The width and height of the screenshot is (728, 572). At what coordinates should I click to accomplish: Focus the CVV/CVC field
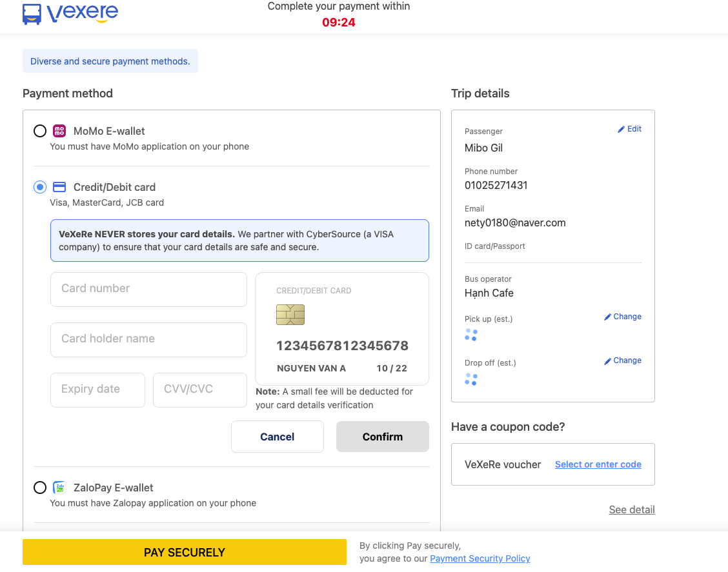pyautogui.click(x=199, y=390)
